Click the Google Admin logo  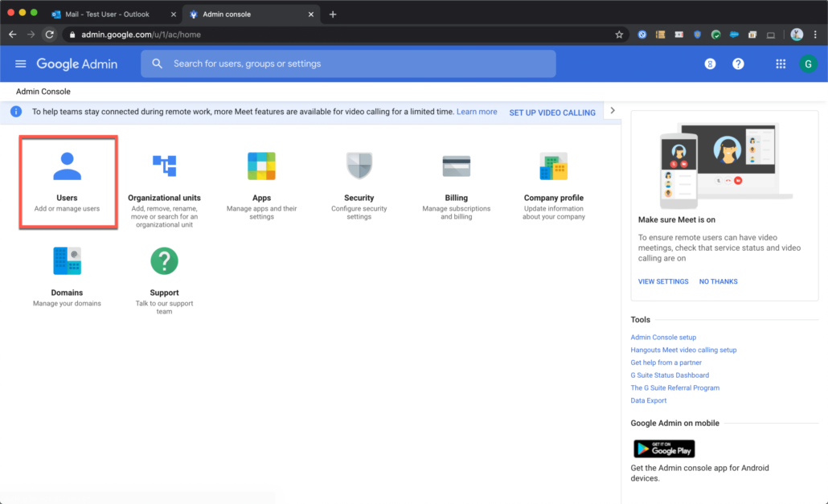77,64
